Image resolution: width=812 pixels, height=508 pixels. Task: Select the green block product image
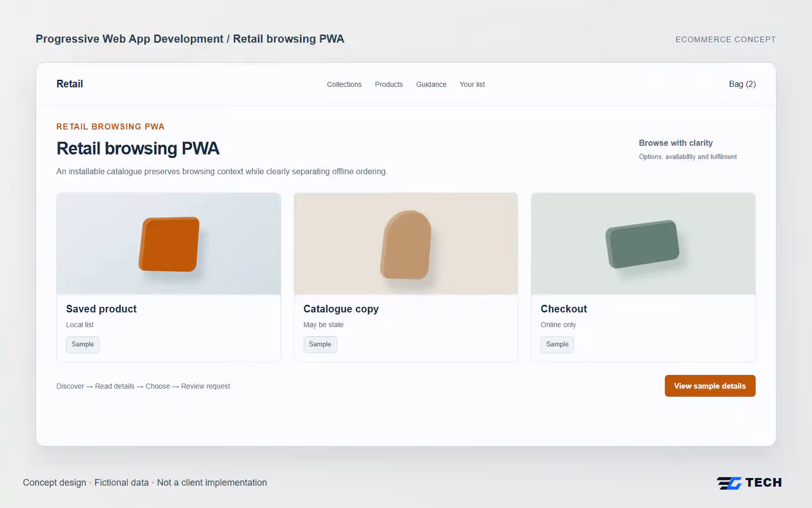(643, 244)
